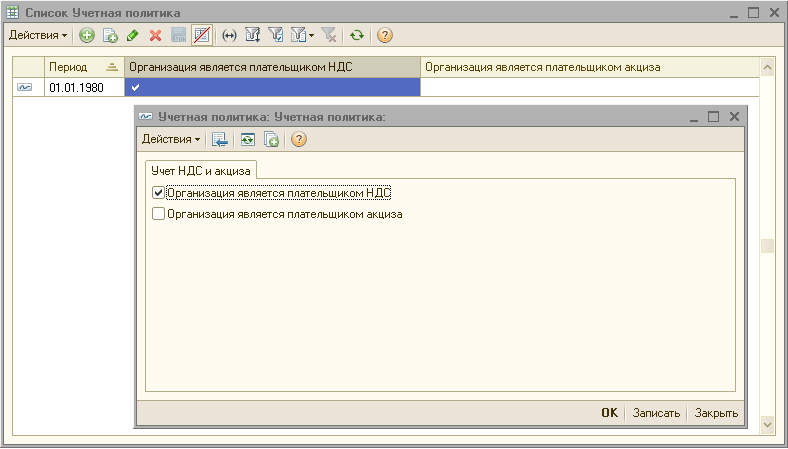Uncheck 'Организация является плательщиком НДС' checkbox
788x449 pixels.
click(157, 193)
